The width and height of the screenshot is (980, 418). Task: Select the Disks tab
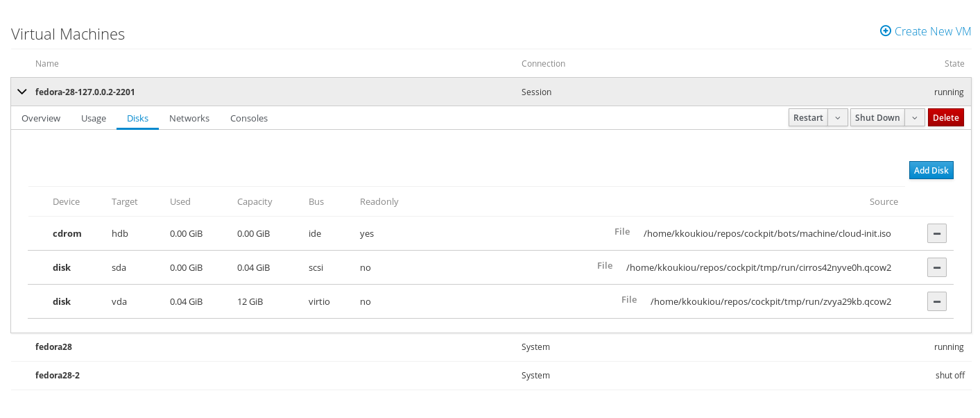point(137,119)
